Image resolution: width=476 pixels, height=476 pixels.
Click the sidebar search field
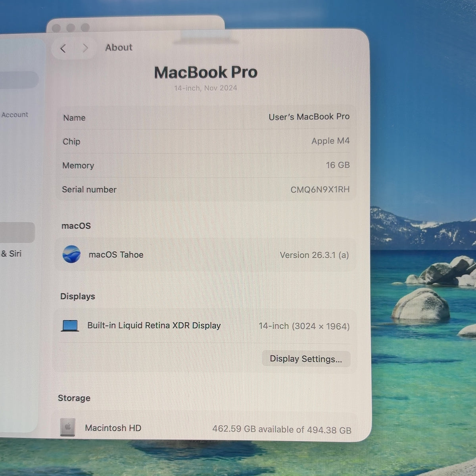(x=19, y=80)
